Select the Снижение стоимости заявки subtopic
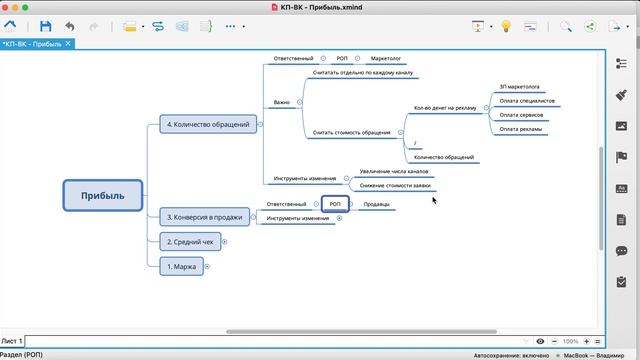Viewport: 640px width, 360px height. click(395, 185)
